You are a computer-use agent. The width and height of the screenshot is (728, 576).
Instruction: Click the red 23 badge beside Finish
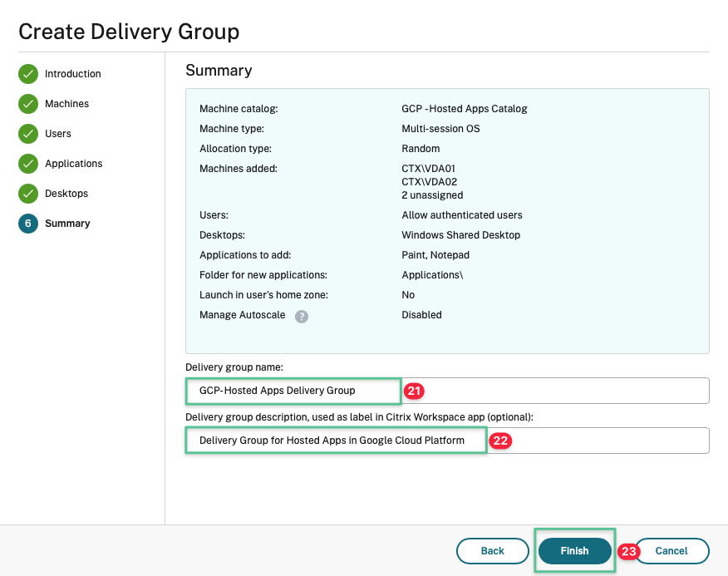click(x=629, y=551)
